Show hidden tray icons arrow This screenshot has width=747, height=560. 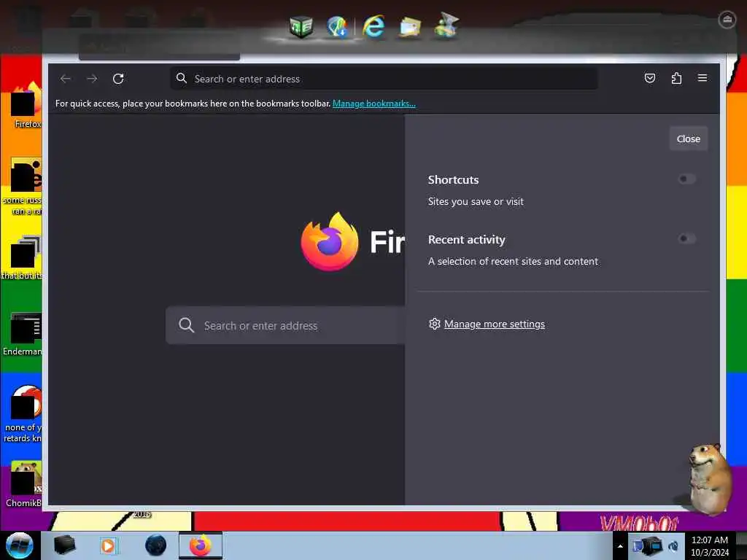point(620,545)
